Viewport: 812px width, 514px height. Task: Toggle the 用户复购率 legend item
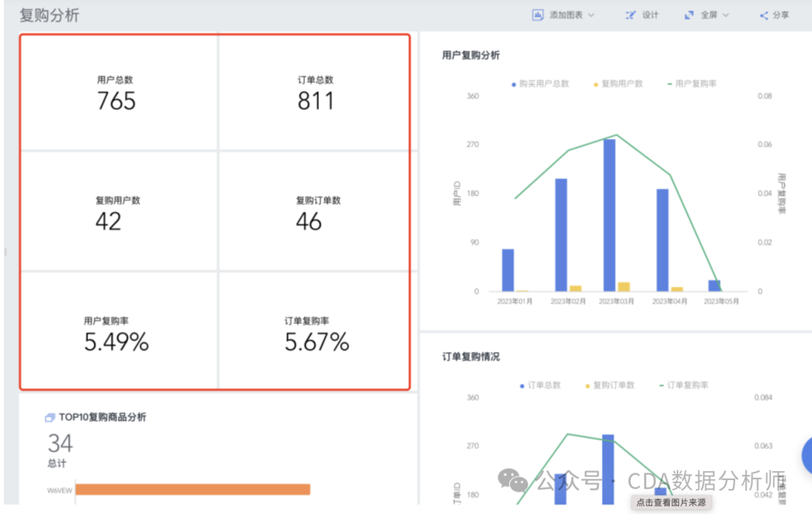pos(692,84)
